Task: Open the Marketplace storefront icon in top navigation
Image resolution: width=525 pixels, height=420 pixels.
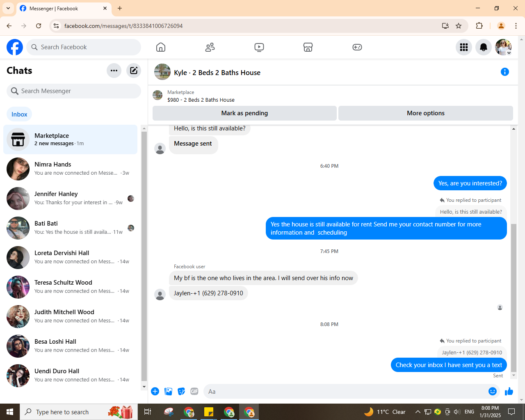Action: (308, 47)
